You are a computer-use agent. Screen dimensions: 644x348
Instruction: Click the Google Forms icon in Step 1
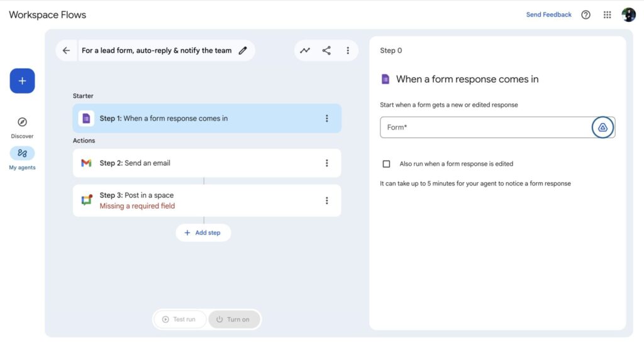pos(86,118)
